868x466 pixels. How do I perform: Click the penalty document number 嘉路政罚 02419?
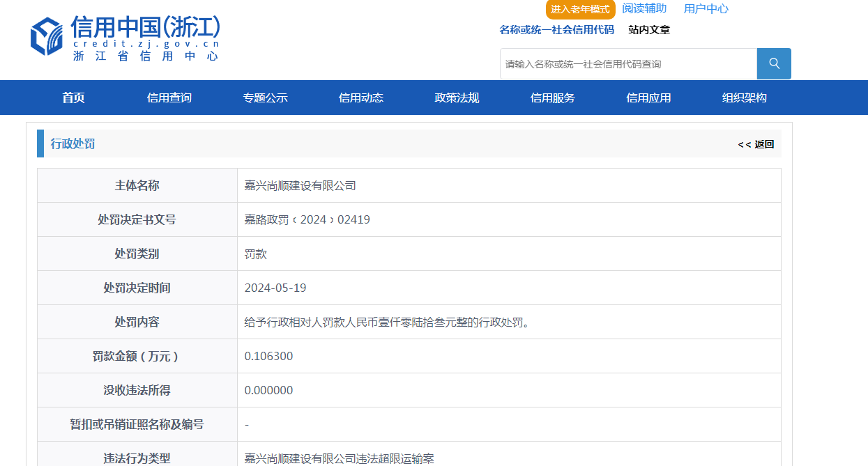[307, 219]
